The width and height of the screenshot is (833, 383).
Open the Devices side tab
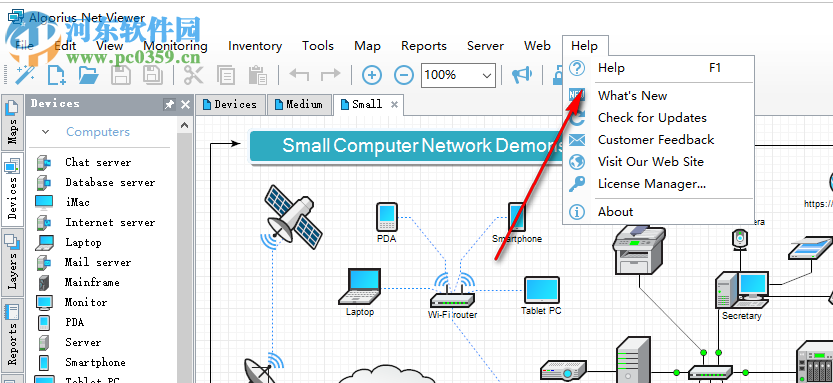point(13,190)
